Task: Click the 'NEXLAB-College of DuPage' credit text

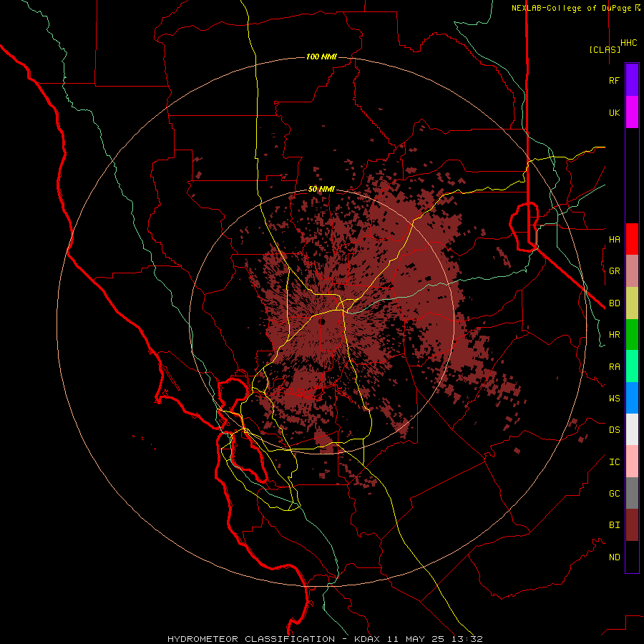Action: (x=572, y=8)
